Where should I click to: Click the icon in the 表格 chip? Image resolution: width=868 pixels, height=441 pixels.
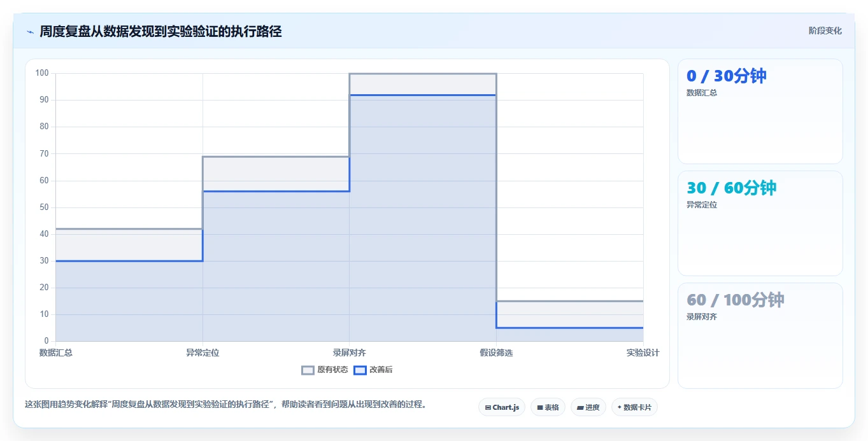pos(540,407)
